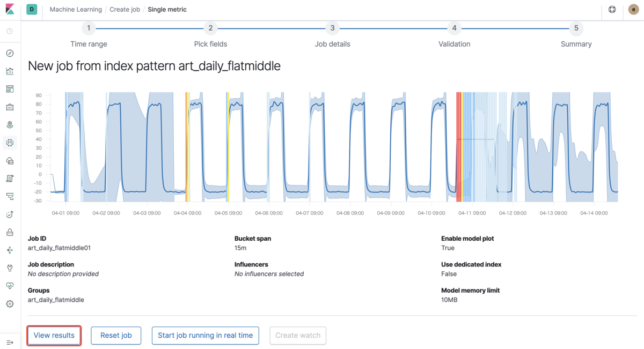Click the Machine Learning breadcrumb link
The width and height of the screenshot is (644, 349).
[76, 10]
